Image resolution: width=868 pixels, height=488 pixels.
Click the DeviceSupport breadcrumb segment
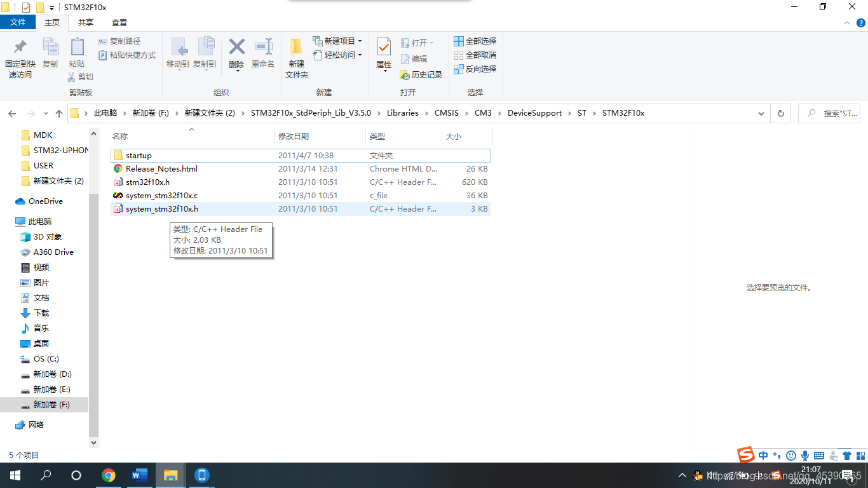pyautogui.click(x=534, y=113)
